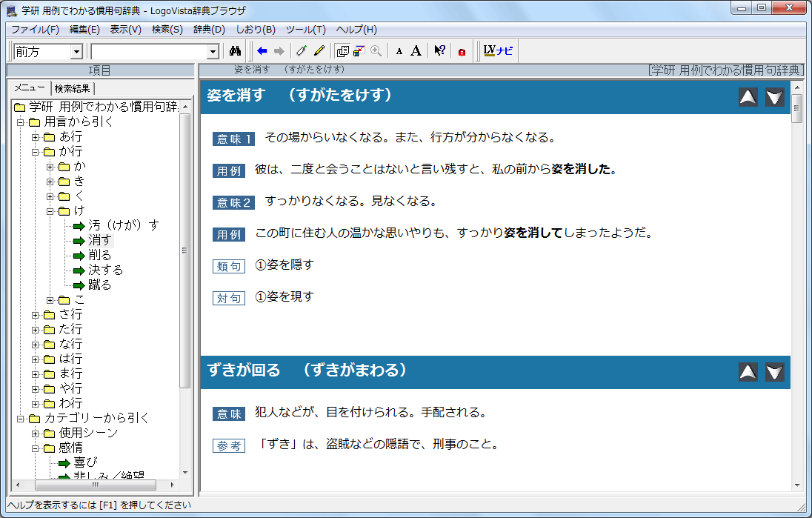The width and height of the screenshot is (812, 518).
Task: Click the tree panel vertical scrollbar thumb
Action: (184, 250)
